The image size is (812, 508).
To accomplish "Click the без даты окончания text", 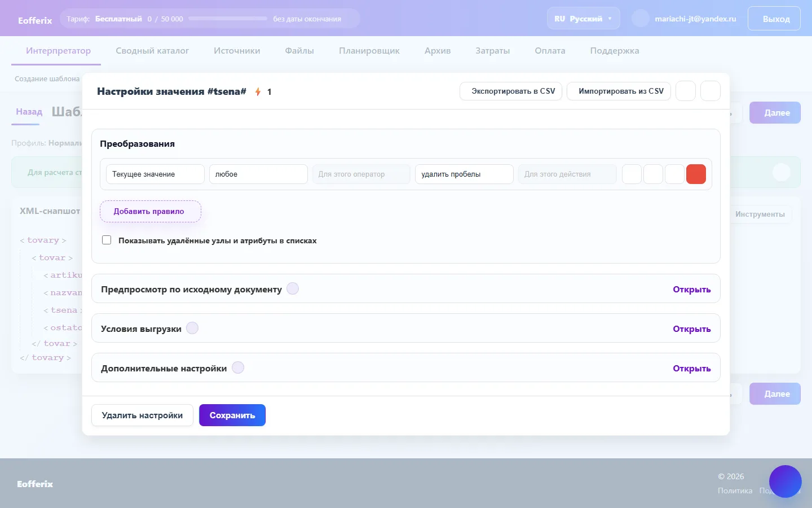I will pos(307,19).
